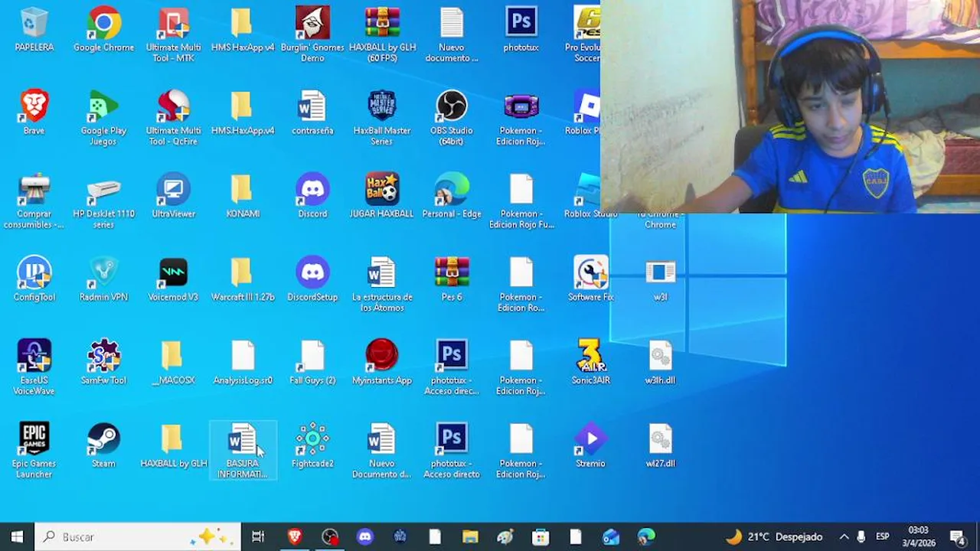This screenshot has width=980, height=551.
Task: Select the __MACOSX folder
Action: (x=173, y=364)
